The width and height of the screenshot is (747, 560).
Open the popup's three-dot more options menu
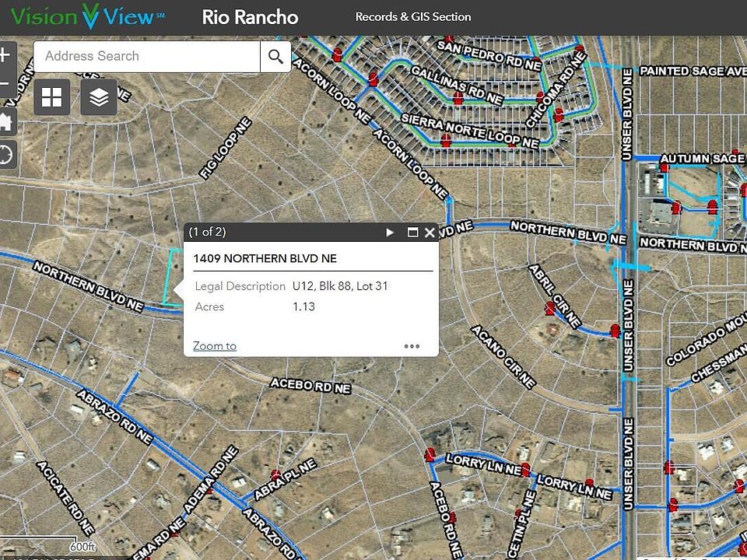pos(412,347)
